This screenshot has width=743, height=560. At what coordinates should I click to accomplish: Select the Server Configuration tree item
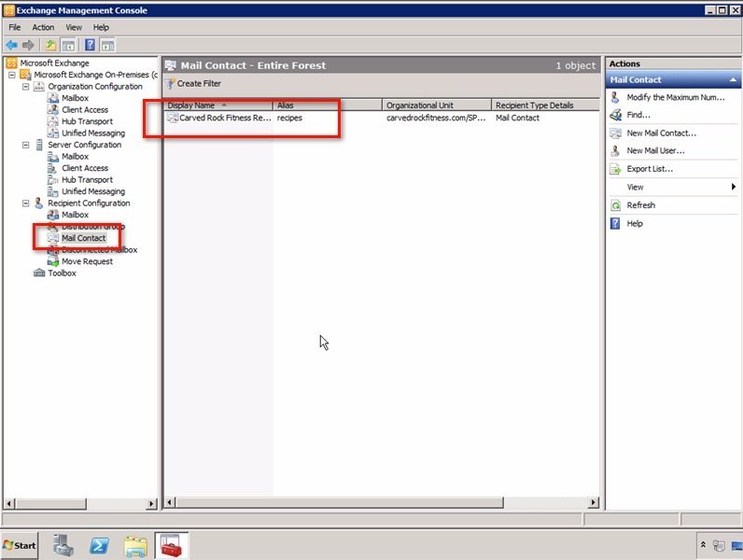coord(84,145)
